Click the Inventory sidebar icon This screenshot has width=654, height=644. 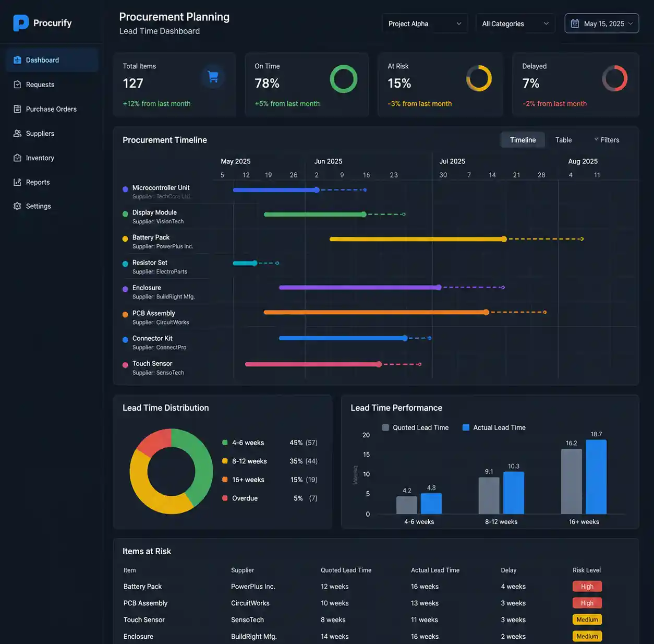tap(17, 158)
